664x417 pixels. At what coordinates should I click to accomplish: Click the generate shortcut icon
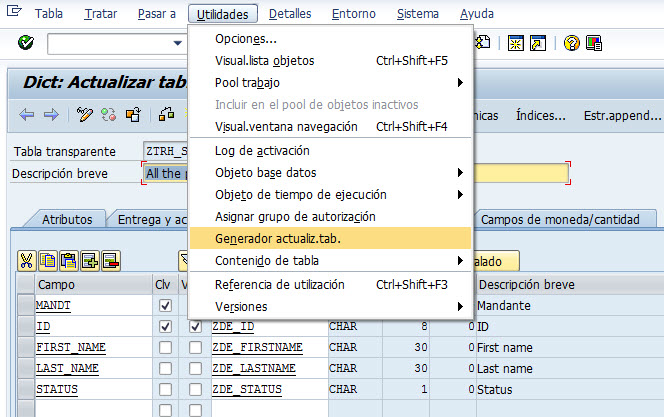(x=538, y=43)
